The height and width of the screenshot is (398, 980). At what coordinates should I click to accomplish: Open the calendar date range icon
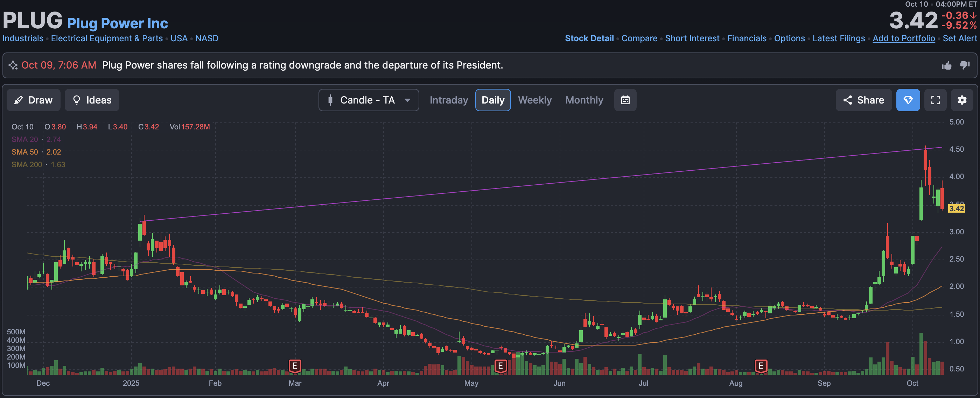coord(625,100)
